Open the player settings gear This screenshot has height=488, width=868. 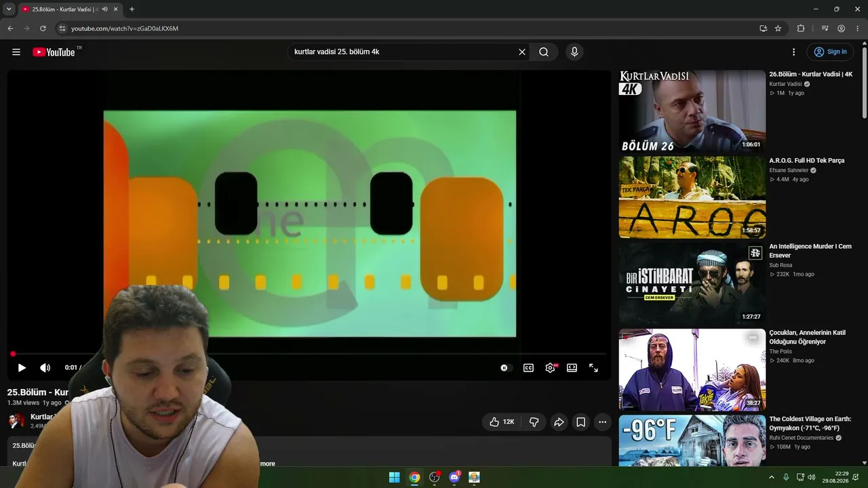point(550,367)
